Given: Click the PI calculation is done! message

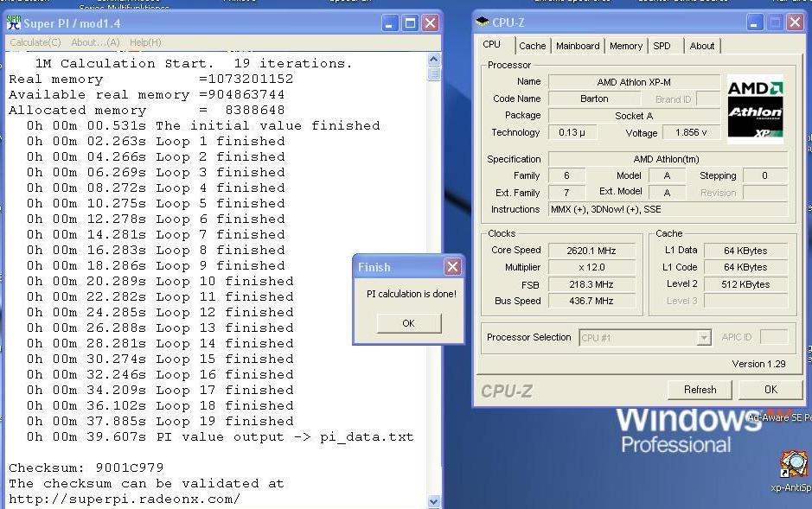Looking at the screenshot, I should [x=412, y=294].
